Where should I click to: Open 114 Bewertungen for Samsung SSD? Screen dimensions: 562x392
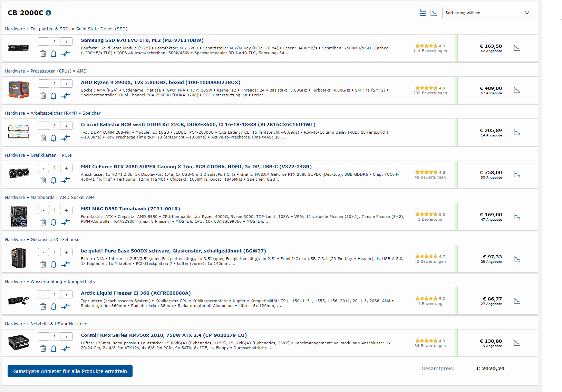tap(430, 51)
